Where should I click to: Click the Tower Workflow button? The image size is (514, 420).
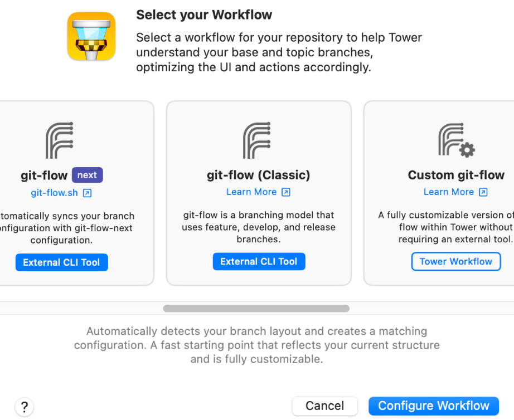455,261
